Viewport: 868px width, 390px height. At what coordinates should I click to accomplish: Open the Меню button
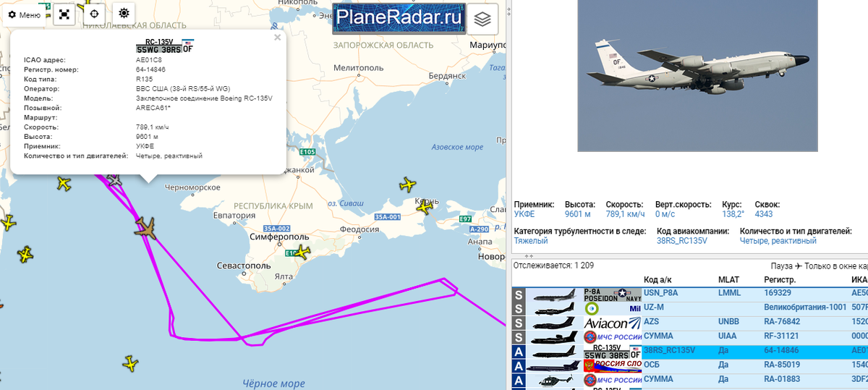click(25, 14)
